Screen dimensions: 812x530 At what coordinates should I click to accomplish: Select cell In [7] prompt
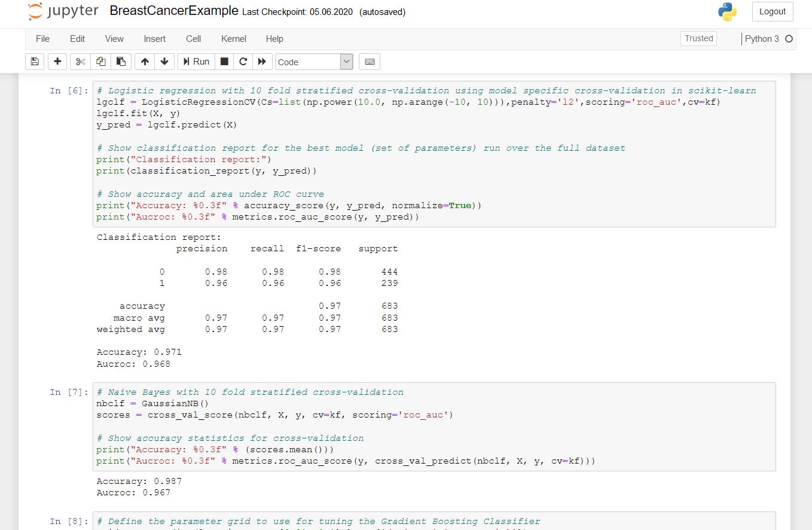pyautogui.click(x=69, y=392)
